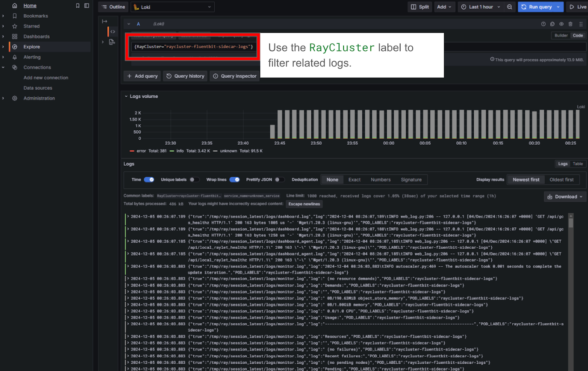Collapse the outline with the arrow icon

[x=104, y=21]
